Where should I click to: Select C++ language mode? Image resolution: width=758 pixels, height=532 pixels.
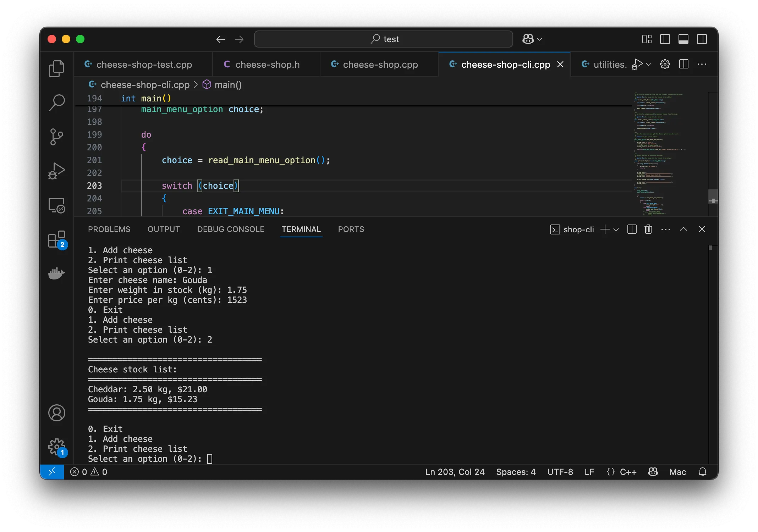(x=628, y=472)
